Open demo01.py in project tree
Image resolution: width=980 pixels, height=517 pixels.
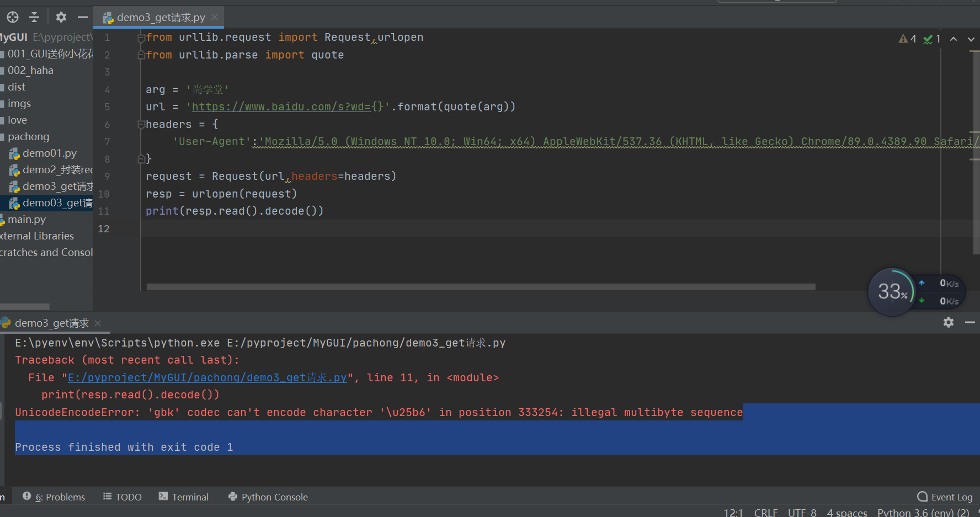pyautogui.click(x=49, y=153)
